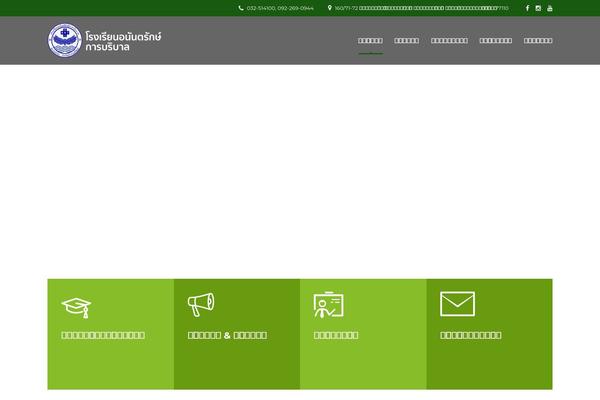Click the envelope mail icon
The height and width of the screenshot is (400, 600).
point(457,304)
